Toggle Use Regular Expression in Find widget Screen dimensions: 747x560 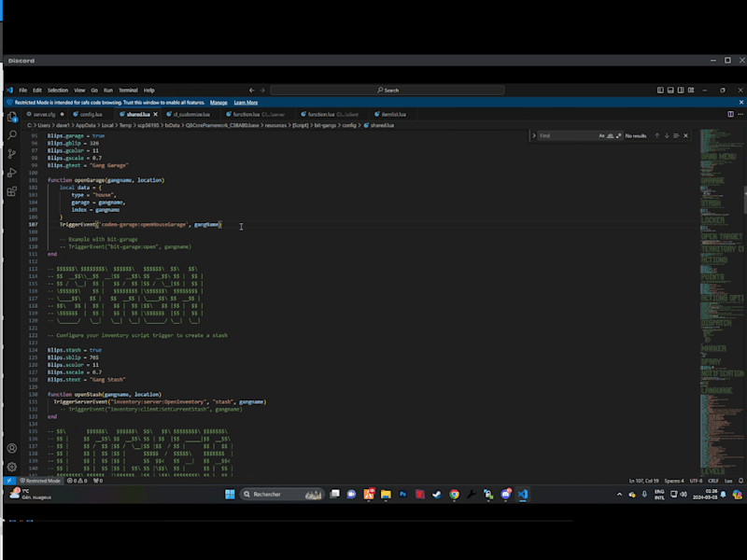pos(618,135)
